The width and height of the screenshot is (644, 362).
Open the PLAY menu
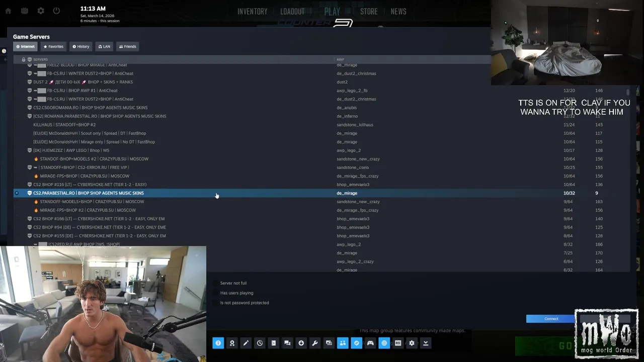click(x=332, y=12)
